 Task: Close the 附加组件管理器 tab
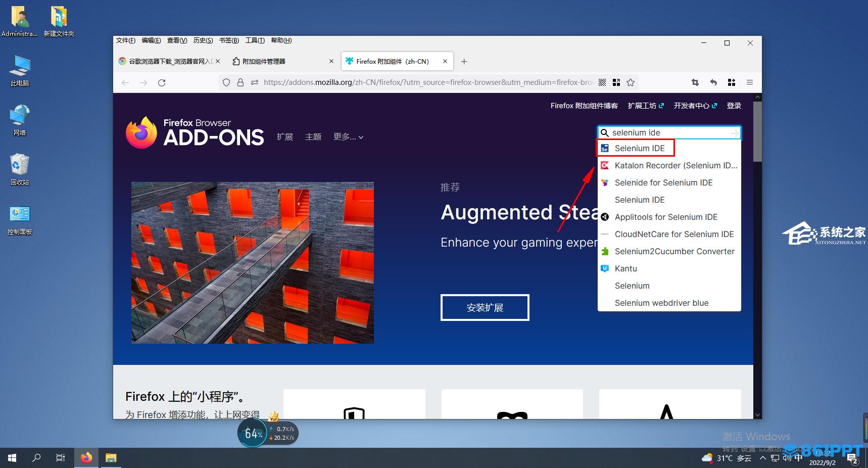coord(331,61)
